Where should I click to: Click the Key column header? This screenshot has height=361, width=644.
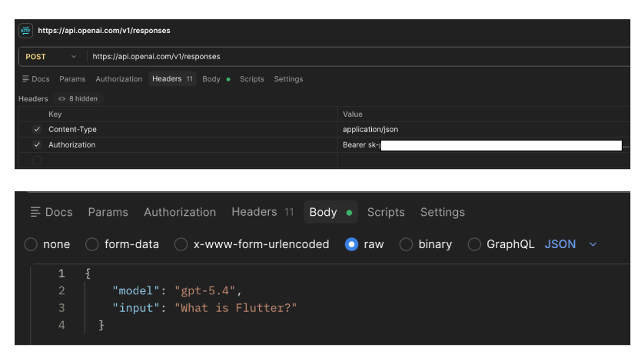[55, 114]
